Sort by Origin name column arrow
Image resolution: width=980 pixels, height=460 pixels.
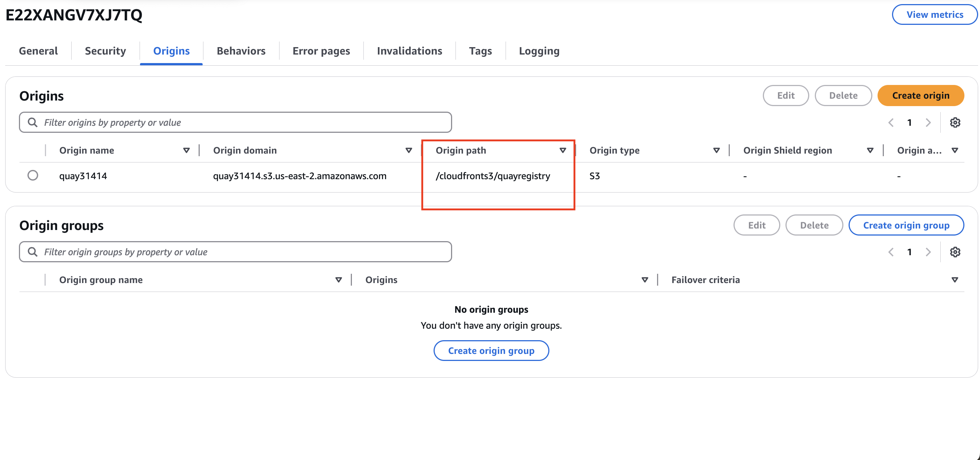pos(186,151)
